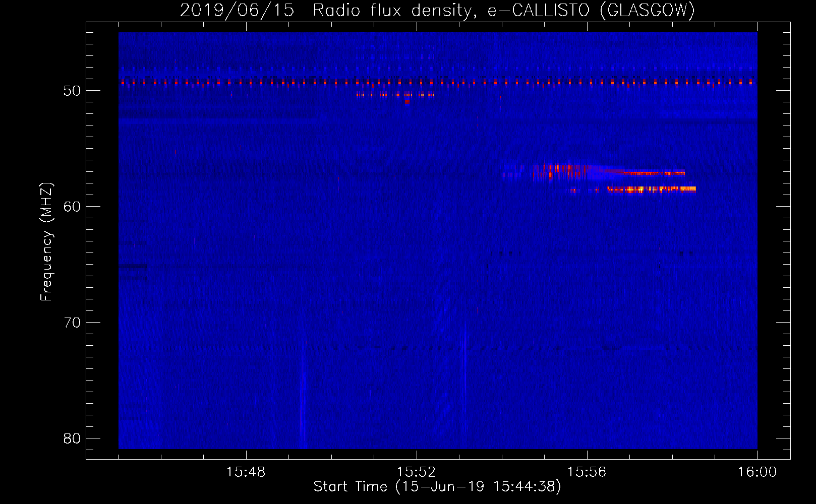The width and height of the screenshot is (816, 504).
Task: Click the 50 MHz tick label
Action: pyautogui.click(x=73, y=91)
